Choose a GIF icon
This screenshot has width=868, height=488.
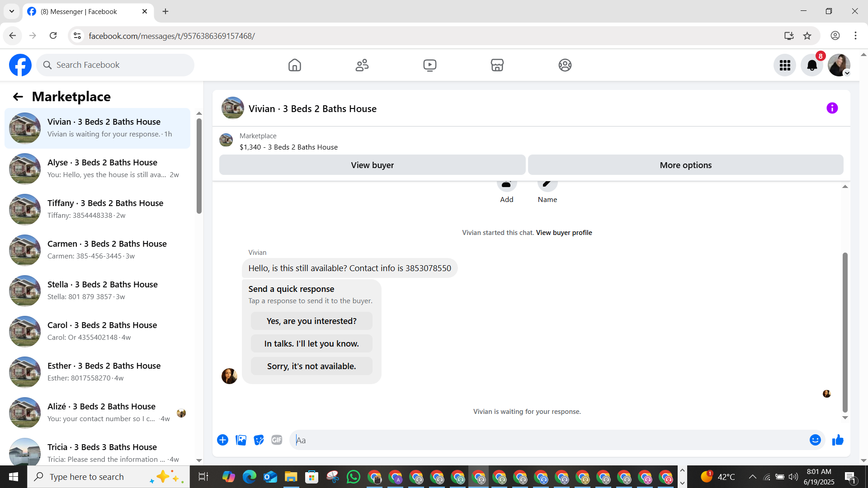(x=277, y=440)
